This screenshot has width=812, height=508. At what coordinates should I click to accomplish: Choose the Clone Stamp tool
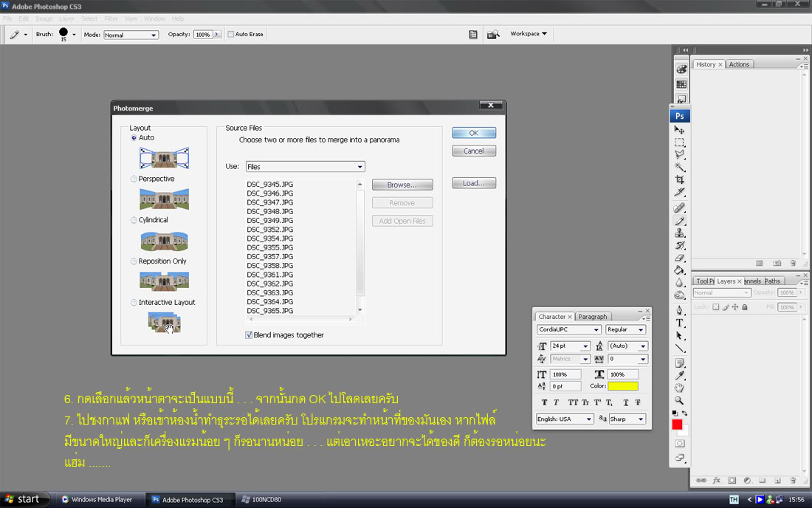coord(679,233)
